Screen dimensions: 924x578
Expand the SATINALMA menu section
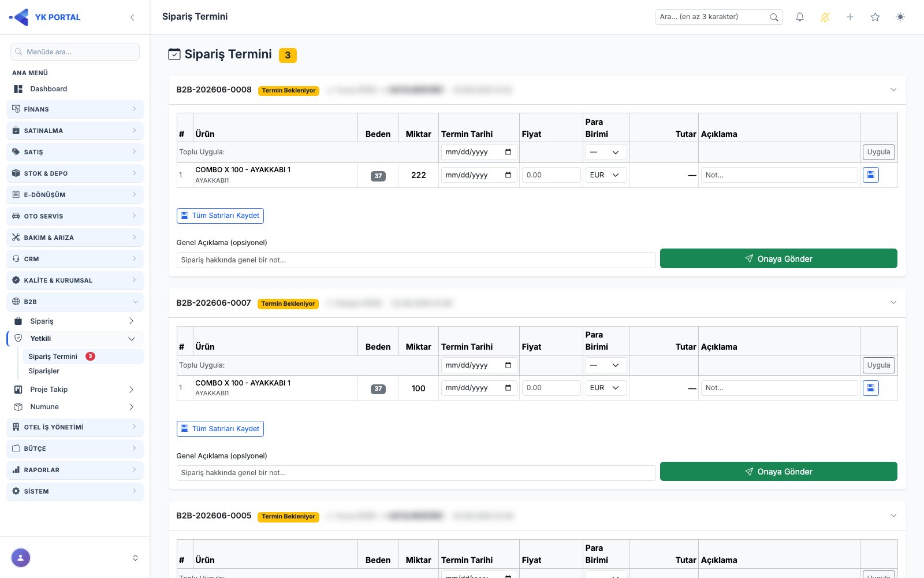(x=75, y=131)
